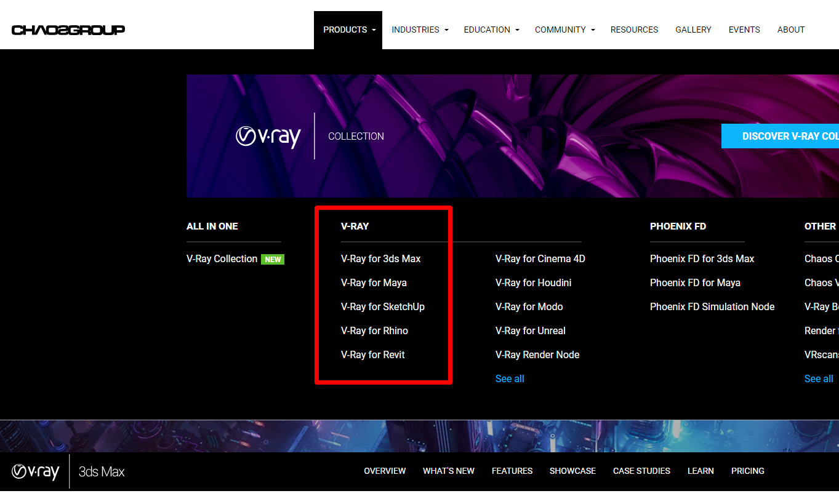839x504 pixels.
Task: Open the V-Ray Collection link
Action: (x=222, y=259)
